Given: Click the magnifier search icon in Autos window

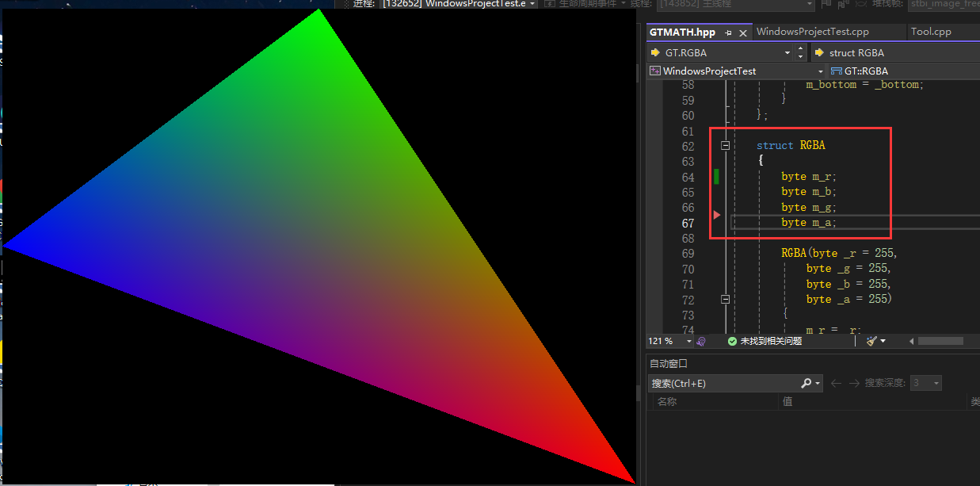Looking at the screenshot, I should click(806, 383).
